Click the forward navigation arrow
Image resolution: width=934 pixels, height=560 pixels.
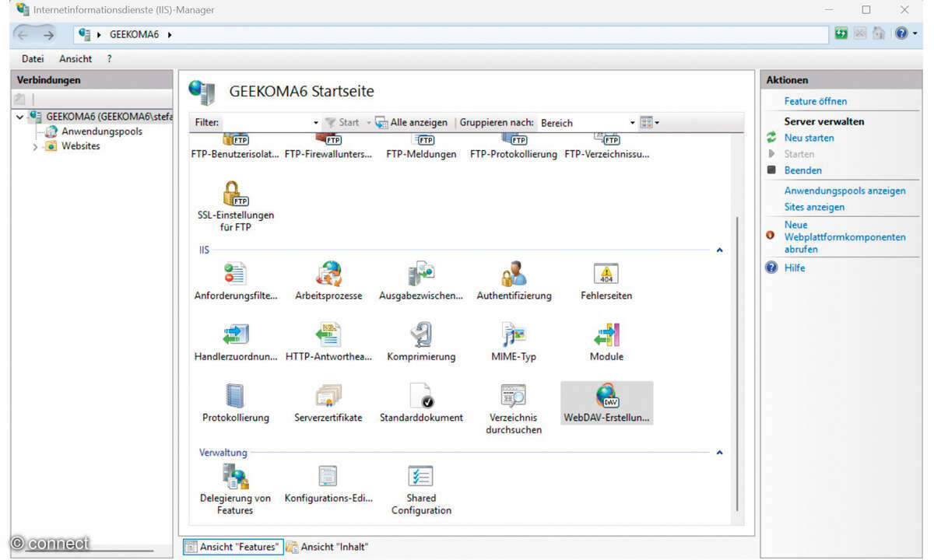(48, 34)
